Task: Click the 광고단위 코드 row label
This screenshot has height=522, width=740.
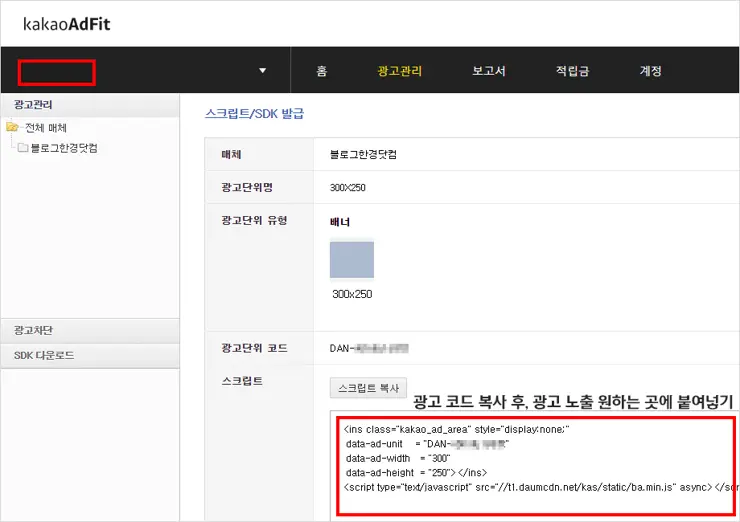Action: [x=254, y=348]
